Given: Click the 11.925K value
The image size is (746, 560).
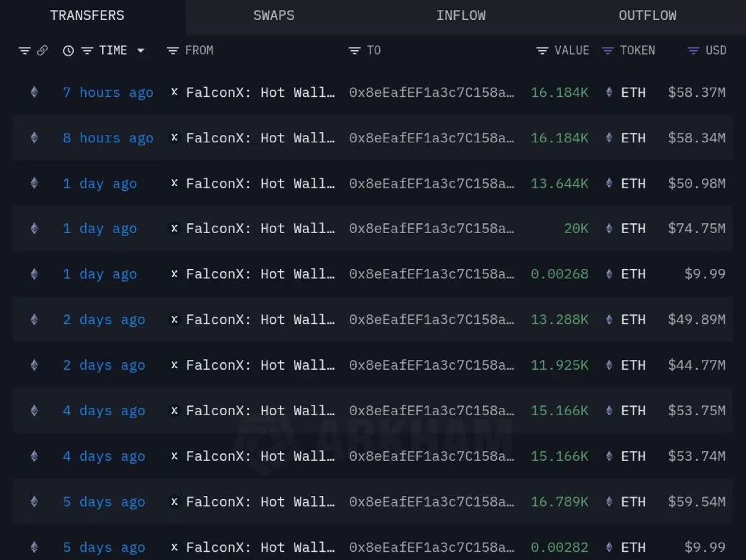Looking at the screenshot, I should (x=559, y=365).
